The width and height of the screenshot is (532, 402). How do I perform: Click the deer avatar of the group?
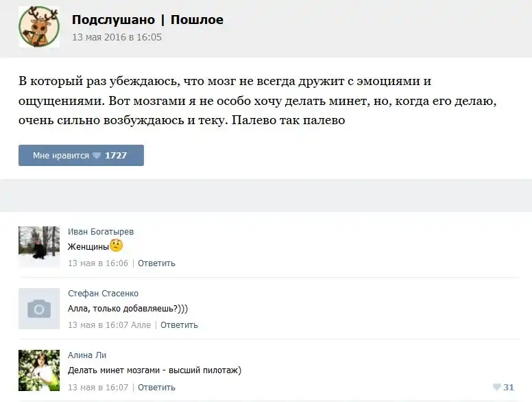tap(39, 27)
